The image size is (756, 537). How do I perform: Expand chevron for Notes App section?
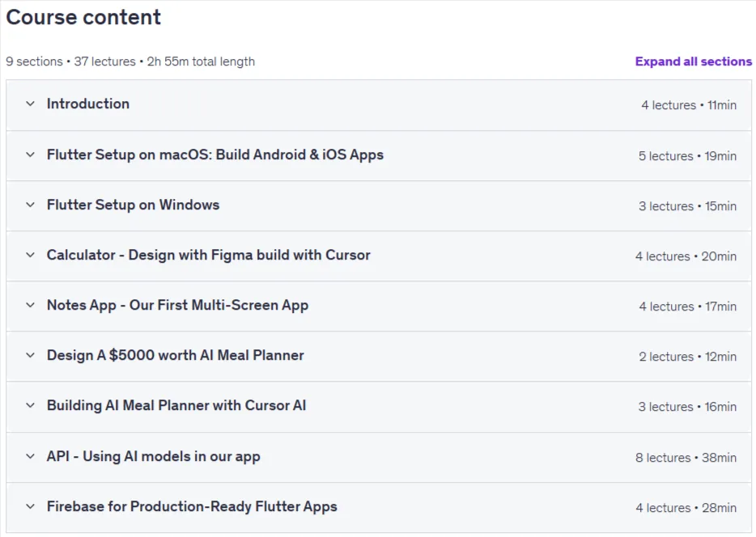(x=31, y=305)
